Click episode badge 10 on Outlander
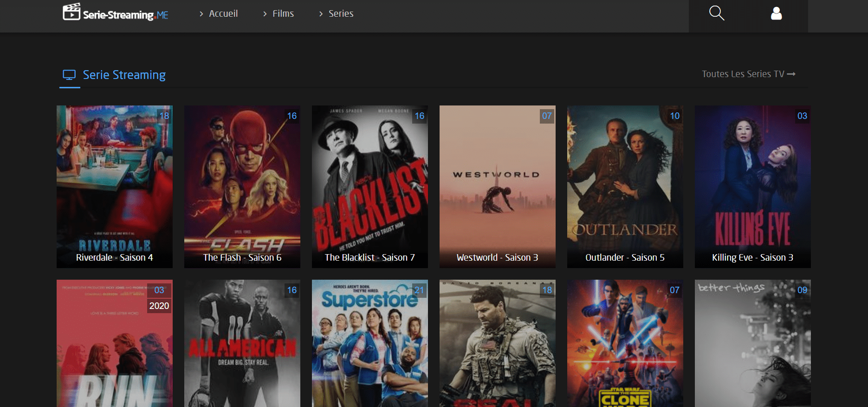 coord(675,116)
